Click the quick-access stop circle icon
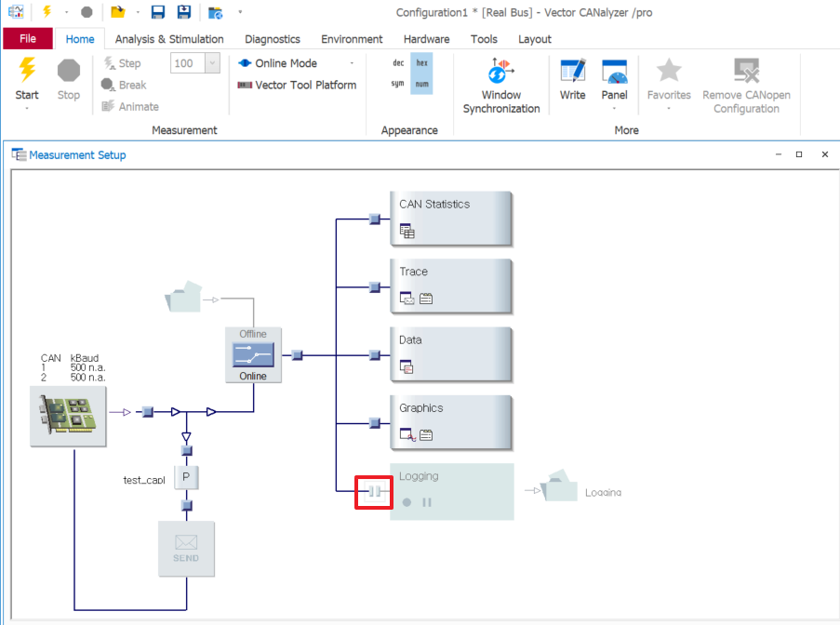 click(87, 12)
